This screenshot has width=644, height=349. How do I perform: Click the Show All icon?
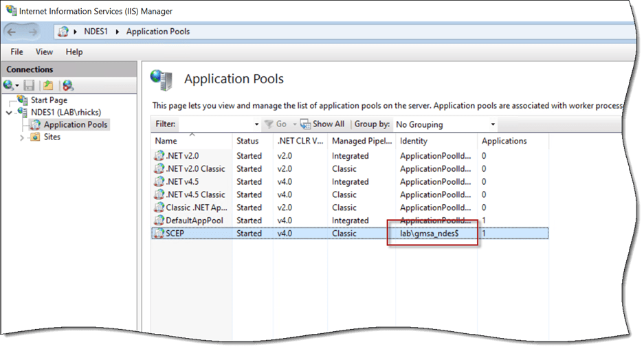305,124
